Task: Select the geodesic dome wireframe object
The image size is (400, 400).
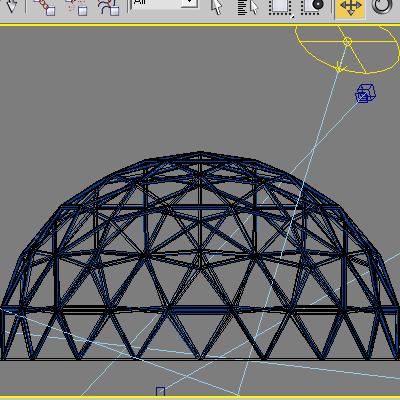Action: click(x=200, y=256)
